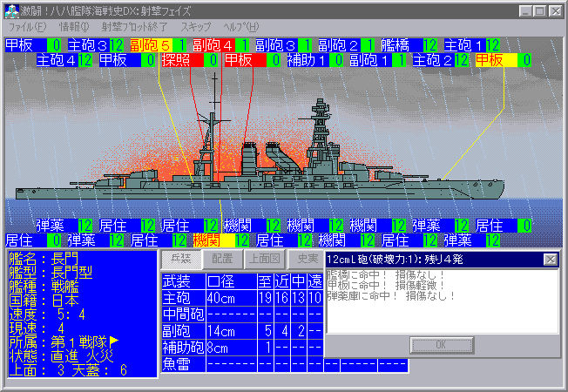Open the 情報(I) menu
568x392 pixels.
pos(74,27)
